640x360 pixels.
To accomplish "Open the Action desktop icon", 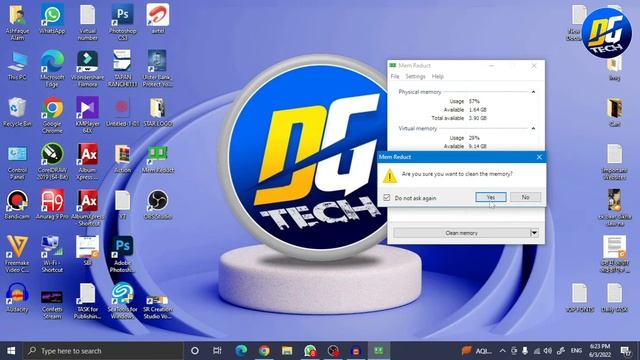I will point(122,158).
